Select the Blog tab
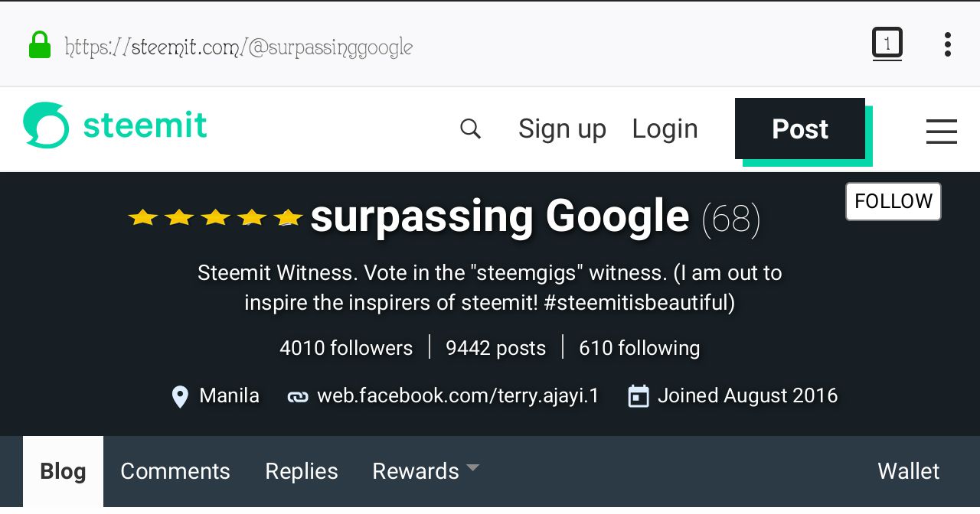980x514 pixels. point(63,471)
